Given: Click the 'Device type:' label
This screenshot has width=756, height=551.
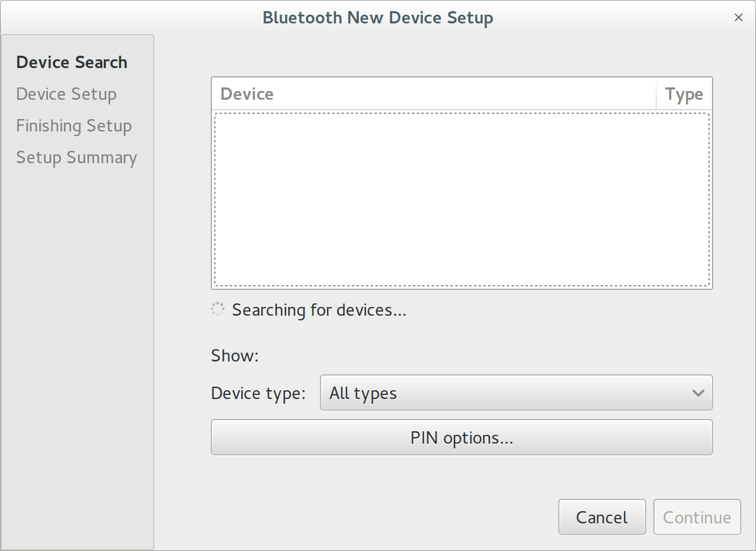Looking at the screenshot, I should click(258, 393).
